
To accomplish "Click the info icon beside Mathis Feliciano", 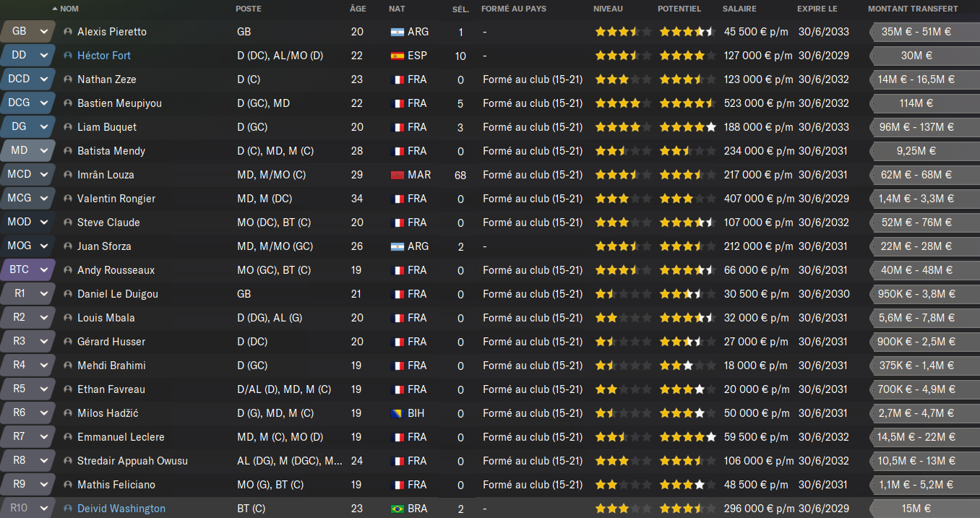I will (x=68, y=485).
